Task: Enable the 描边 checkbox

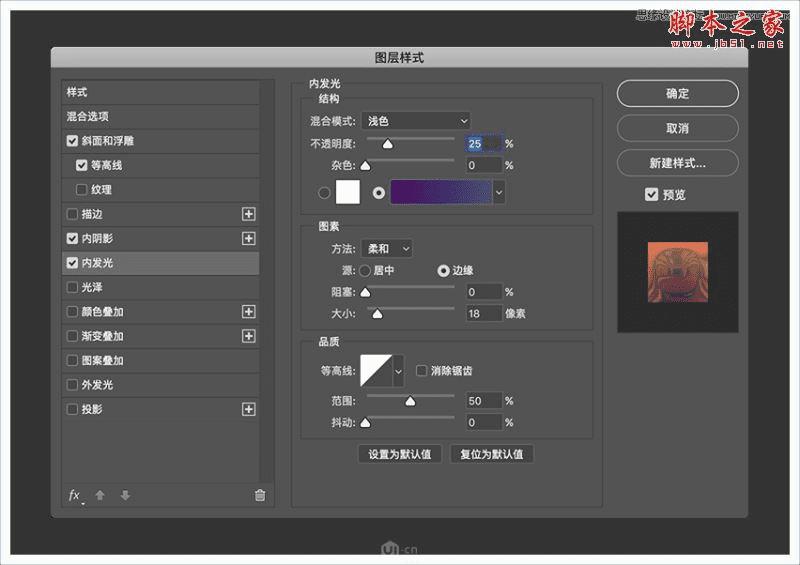Action: pyautogui.click(x=72, y=214)
